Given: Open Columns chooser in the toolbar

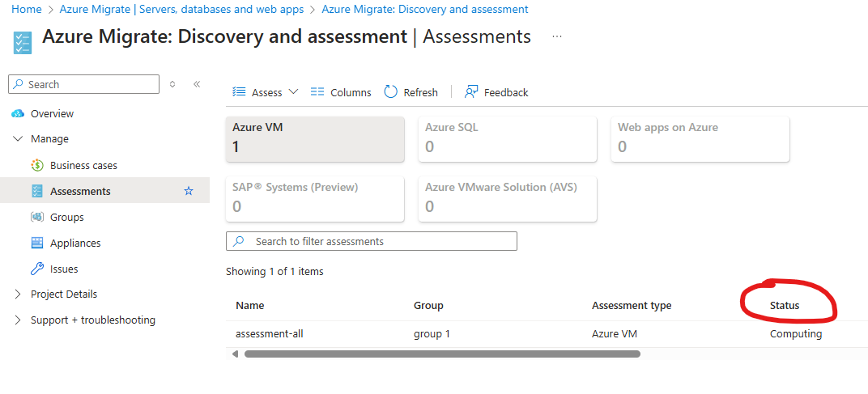Looking at the screenshot, I should [341, 92].
